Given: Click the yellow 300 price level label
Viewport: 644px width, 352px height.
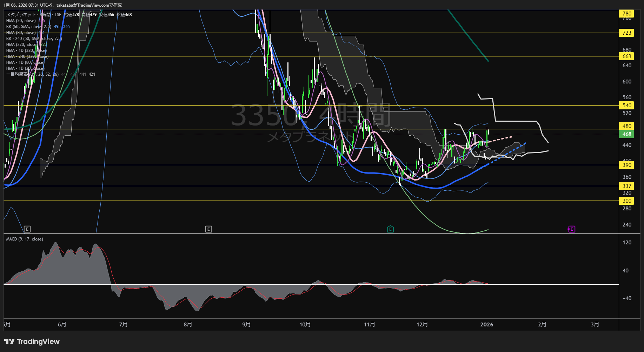Looking at the screenshot, I should (626, 201).
